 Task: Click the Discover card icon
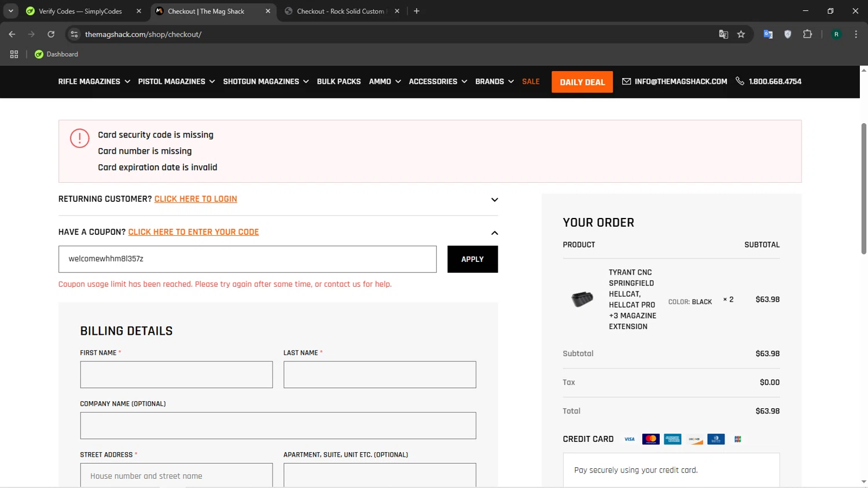(x=694, y=439)
